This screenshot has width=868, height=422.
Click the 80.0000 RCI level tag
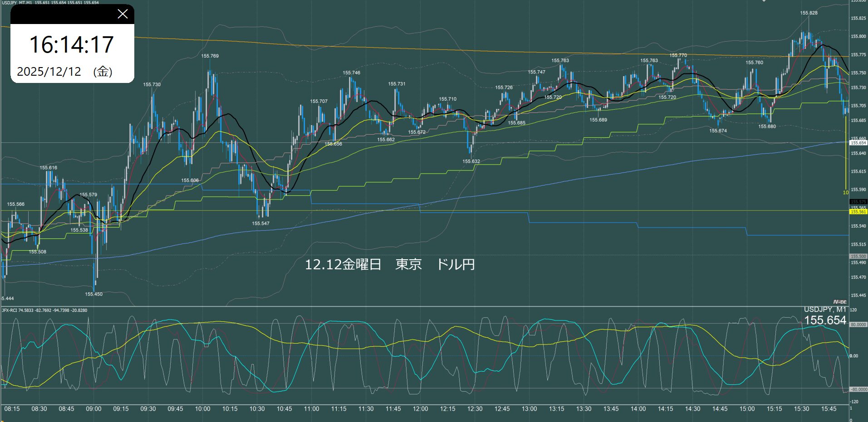point(858,325)
